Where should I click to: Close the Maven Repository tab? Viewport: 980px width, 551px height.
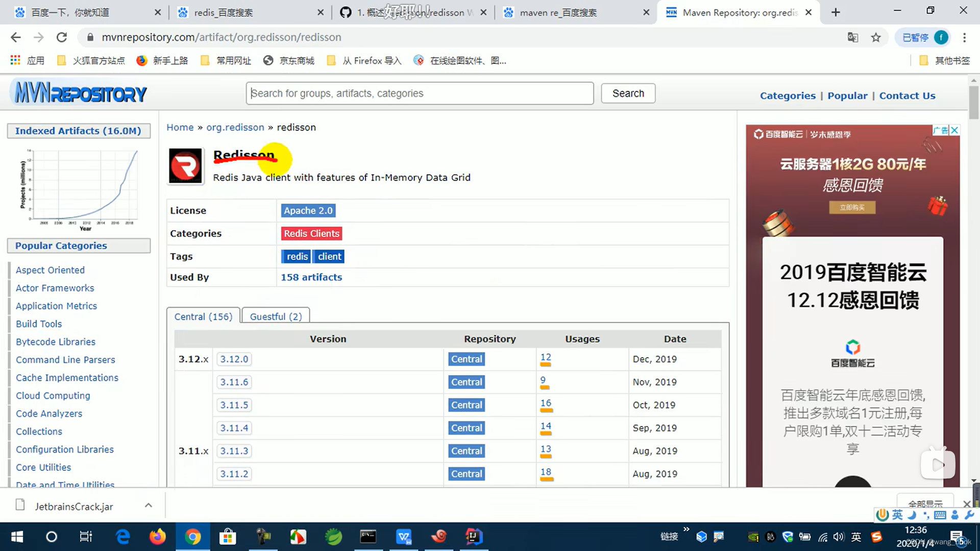(x=808, y=12)
